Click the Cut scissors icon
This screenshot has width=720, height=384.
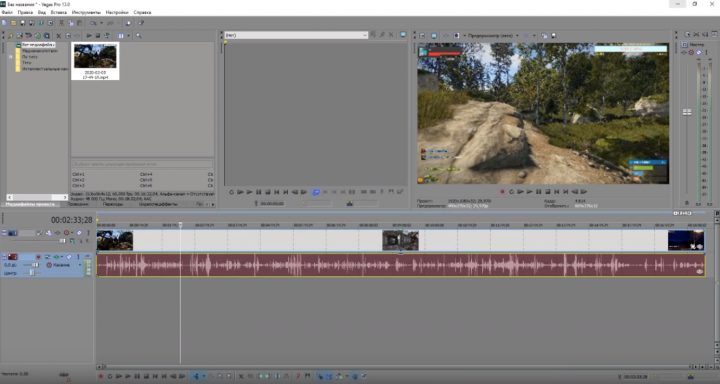coord(62,23)
